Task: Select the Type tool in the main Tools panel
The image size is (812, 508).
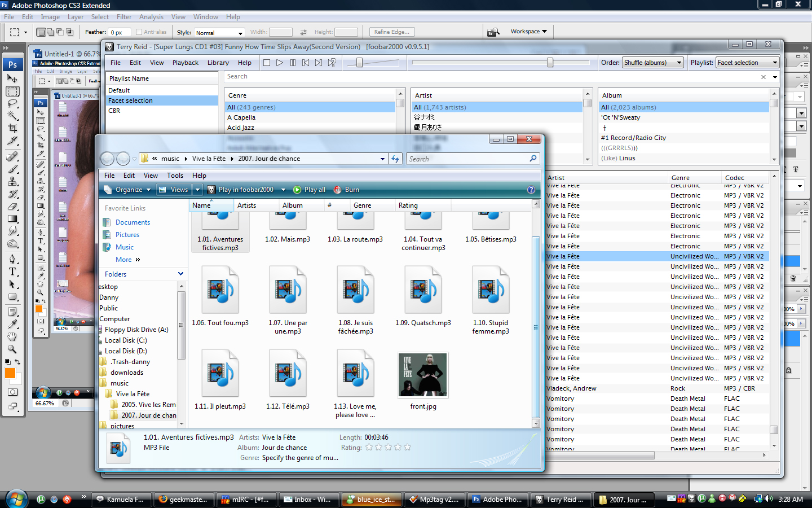Action: click(12, 271)
